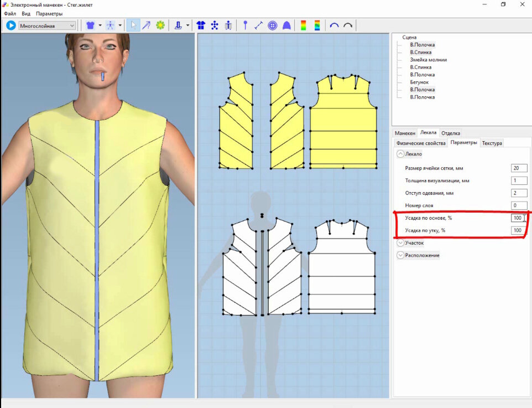Expand the Расположение section
532x408 pixels.
(x=400, y=255)
